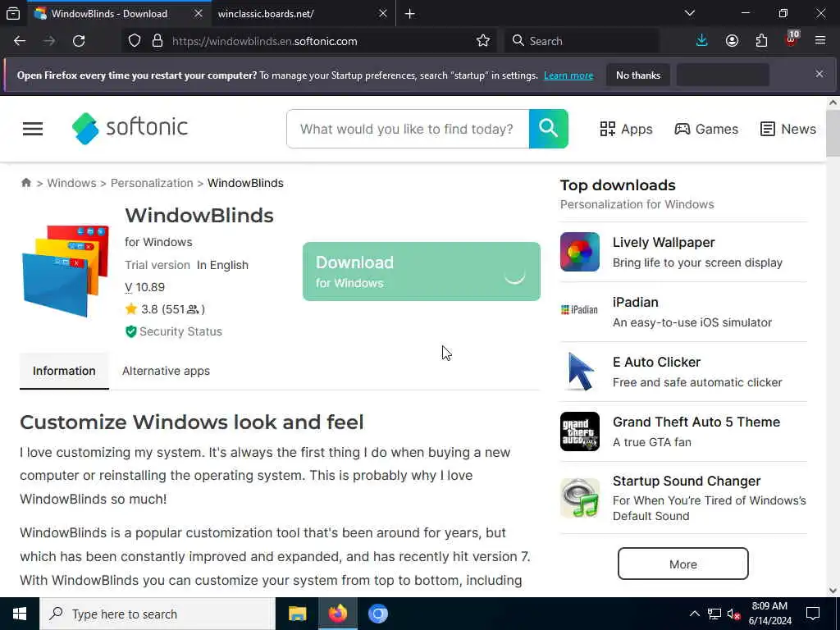Click No thanks in the Firefox notification
The width and height of the screenshot is (840, 630).
(x=638, y=75)
